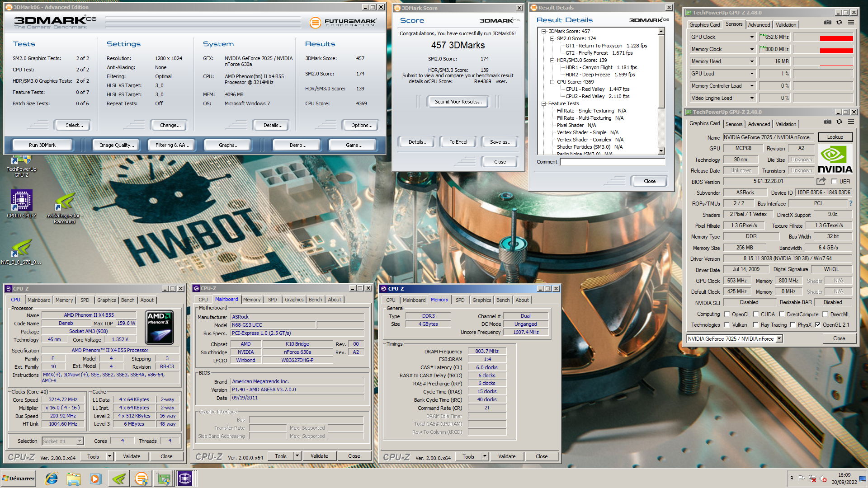Open hamburger menu in Sensors GPU-Z window

click(x=851, y=23)
